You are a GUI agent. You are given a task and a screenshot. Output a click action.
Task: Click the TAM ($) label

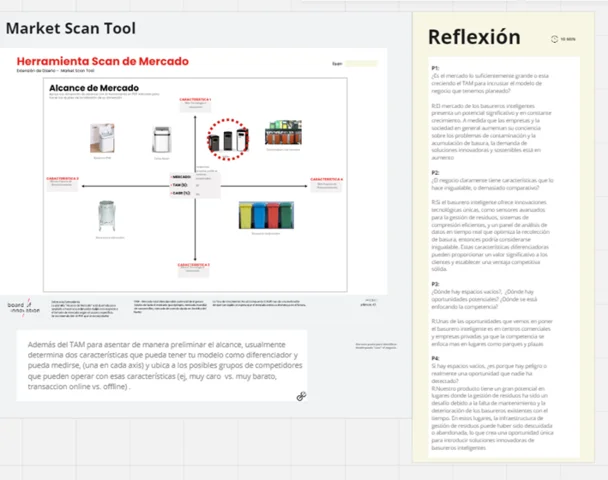pyautogui.click(x=180, y=185)
